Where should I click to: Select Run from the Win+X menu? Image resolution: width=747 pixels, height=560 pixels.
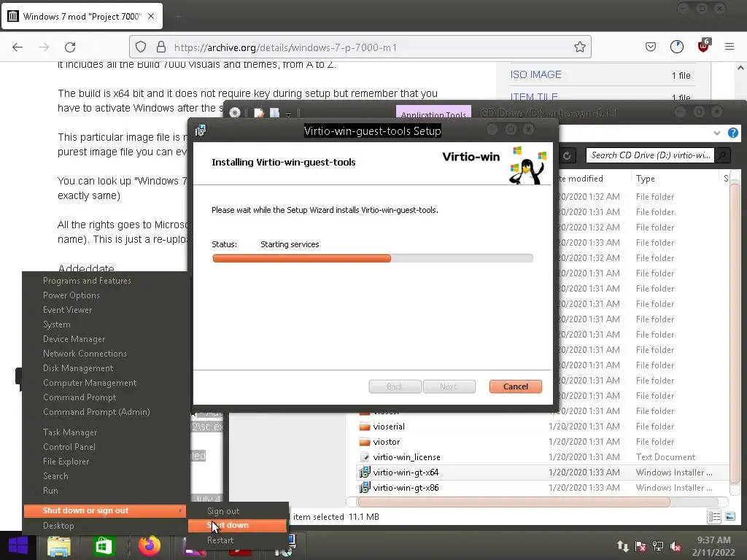[x=50, y=491]
